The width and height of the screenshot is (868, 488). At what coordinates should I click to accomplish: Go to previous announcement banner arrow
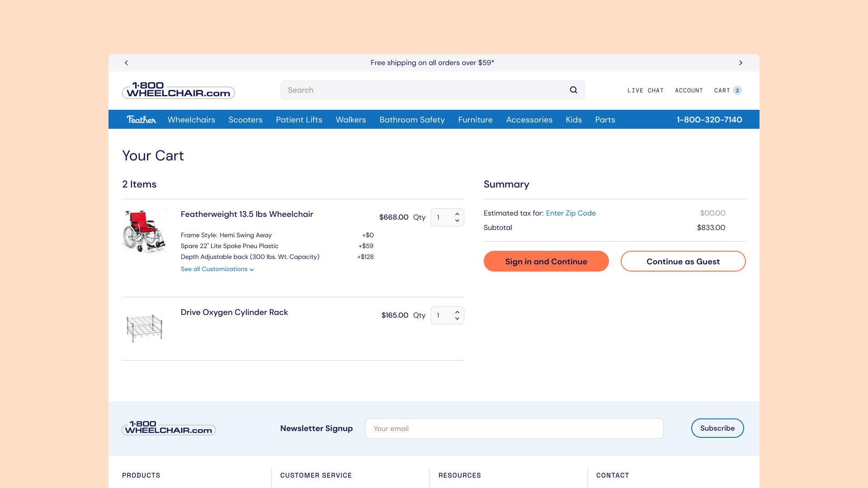pos(126,63)
